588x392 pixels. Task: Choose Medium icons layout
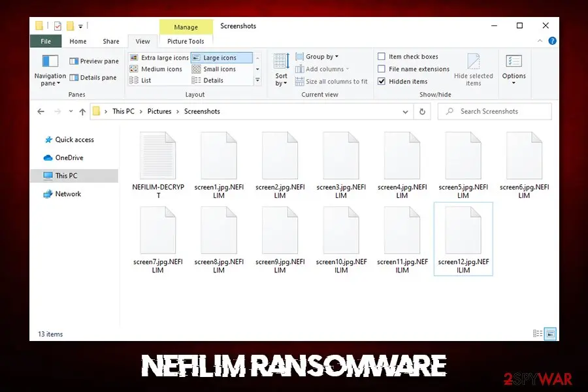point(156,69)
